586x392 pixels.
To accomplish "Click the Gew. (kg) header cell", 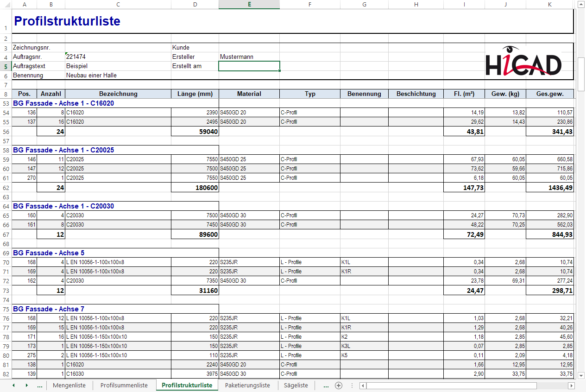I will tap(505, 94).
